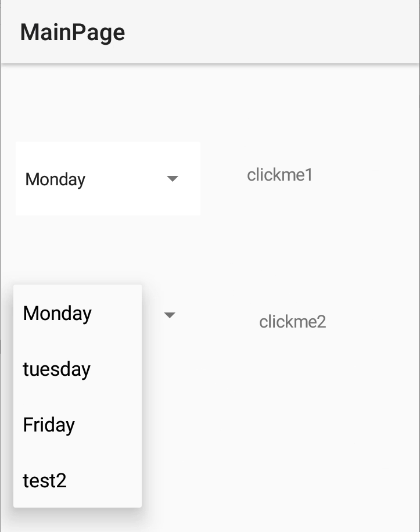Screen dimensions: 420x532
Task: Activate the button labeled clickme2
Action: click(292, 321)
